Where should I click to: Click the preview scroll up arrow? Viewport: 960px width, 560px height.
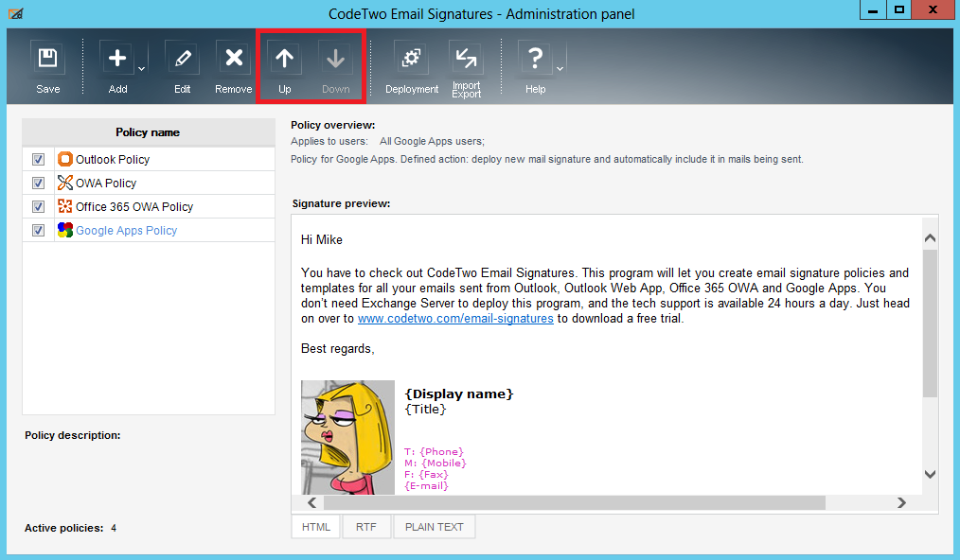click(x=930, y=237)
